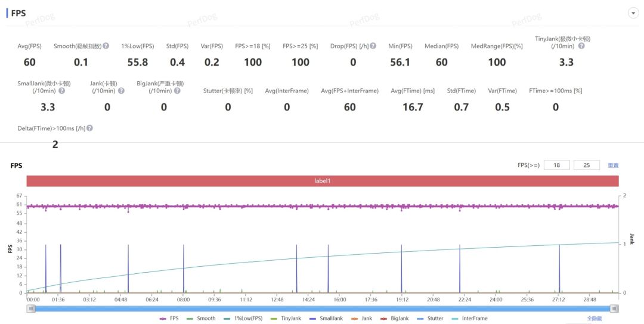Image resolution: width=644 pixels, height=324 pixels.
Task: Click help icon next to Delta(FTime)>100ms
Action: tap(89, 128)
